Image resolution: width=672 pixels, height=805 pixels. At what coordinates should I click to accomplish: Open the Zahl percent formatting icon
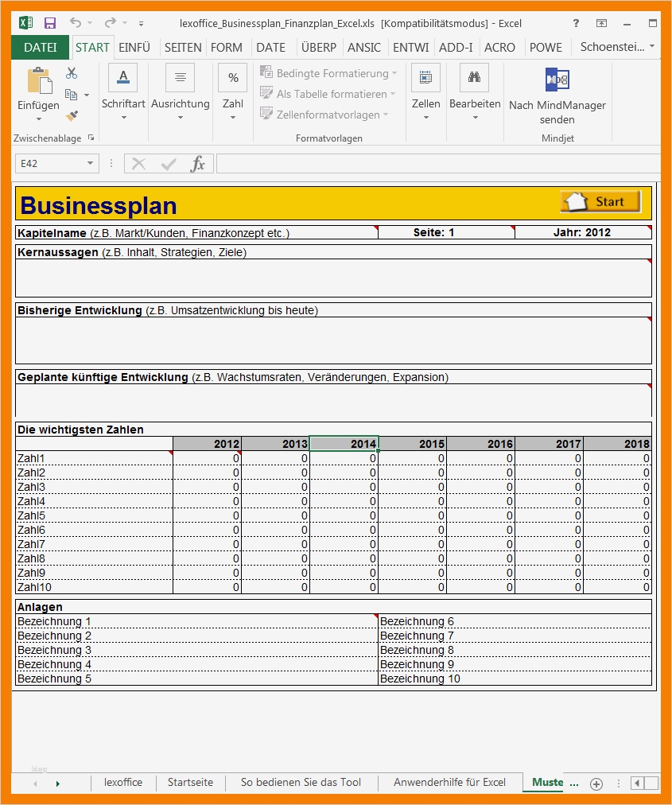pyautogui.click(x=232, y=77)
